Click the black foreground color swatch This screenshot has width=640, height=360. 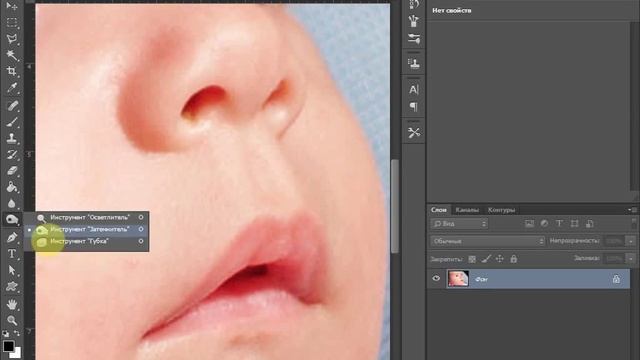8,346
